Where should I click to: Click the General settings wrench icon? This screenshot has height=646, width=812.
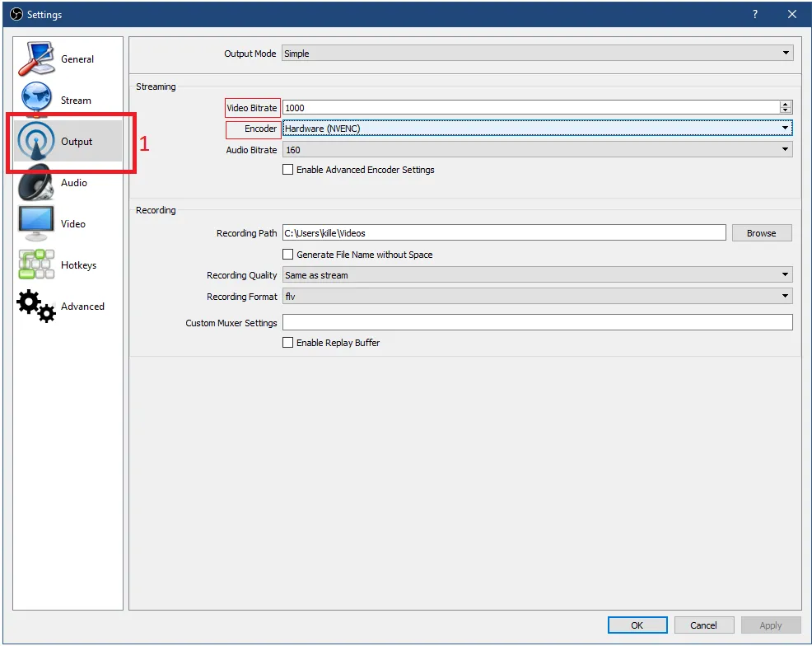(36, 59)
